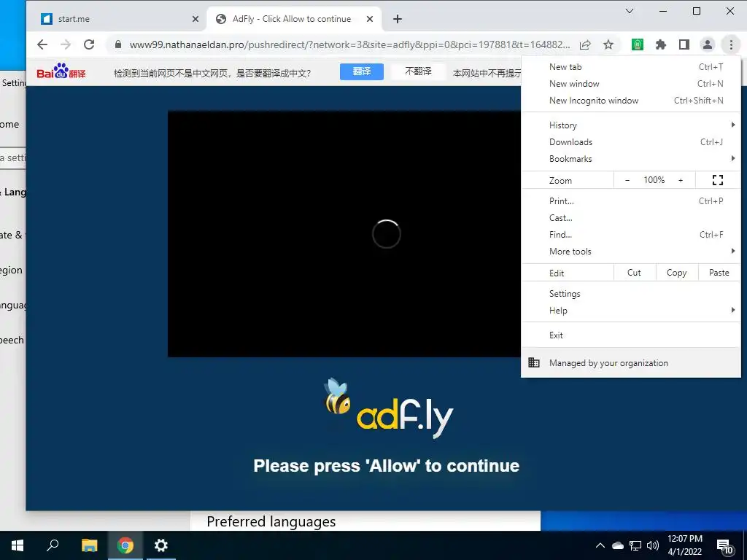Open Downloads from the menu
Screen dimensions: 747x560
pos(631,142)
